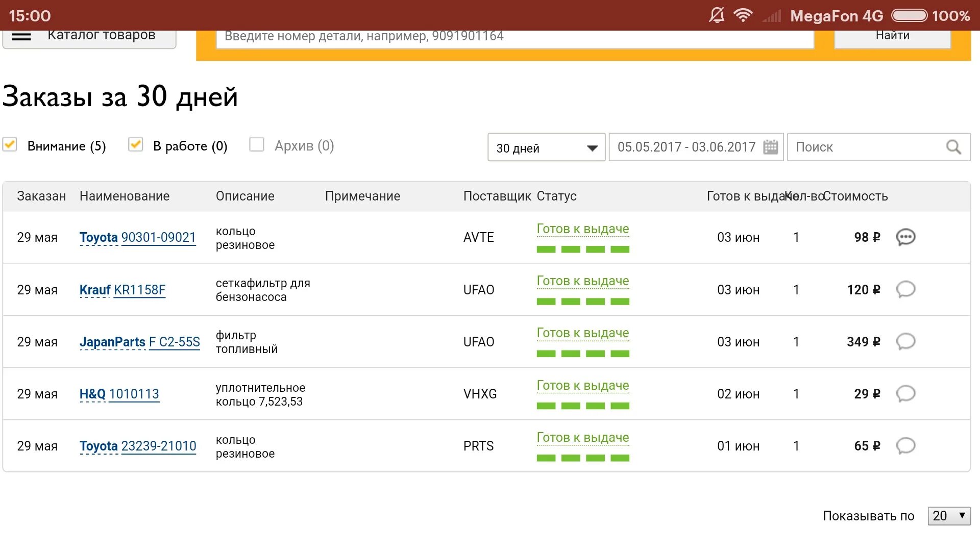Screen dimensions: 980x551
Task: Click Готов к выдаче status for PRTS order
Action: pos(583,438)
